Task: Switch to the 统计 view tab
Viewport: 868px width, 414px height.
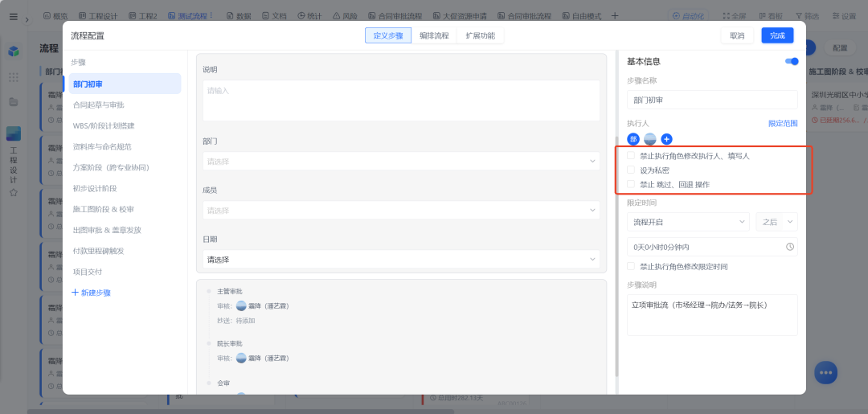Action: (x=310, y=16)
